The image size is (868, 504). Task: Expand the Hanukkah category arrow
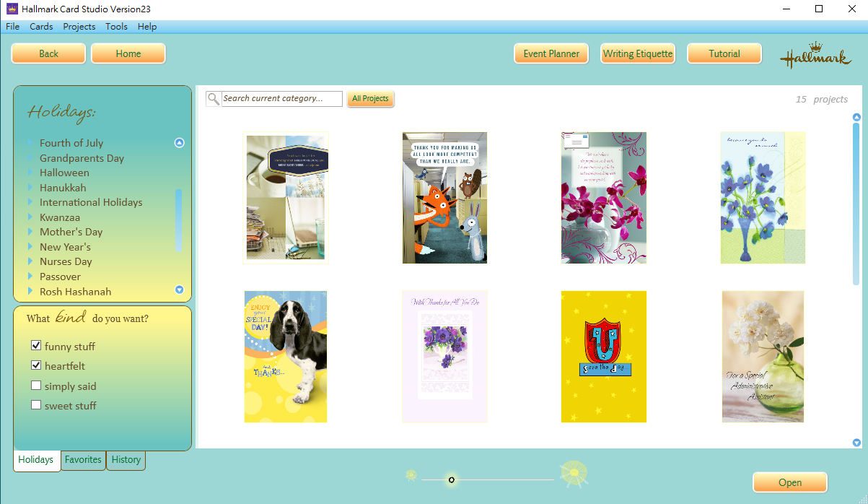(31, 187)
